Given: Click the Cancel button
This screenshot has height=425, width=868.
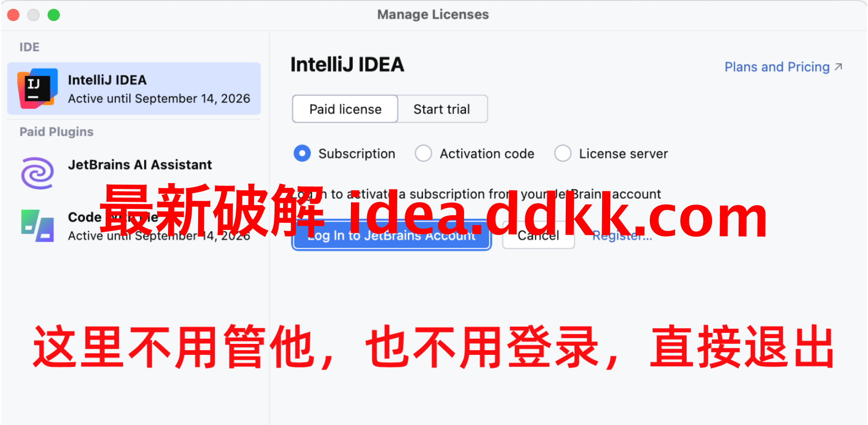Looking at the screenshot, I should coord(539,235).
